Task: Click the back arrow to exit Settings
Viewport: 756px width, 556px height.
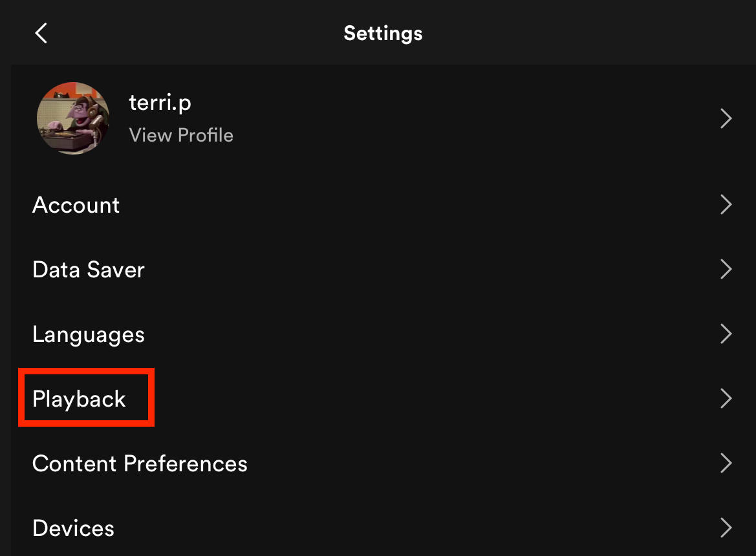Action: [x=41, y=33]
